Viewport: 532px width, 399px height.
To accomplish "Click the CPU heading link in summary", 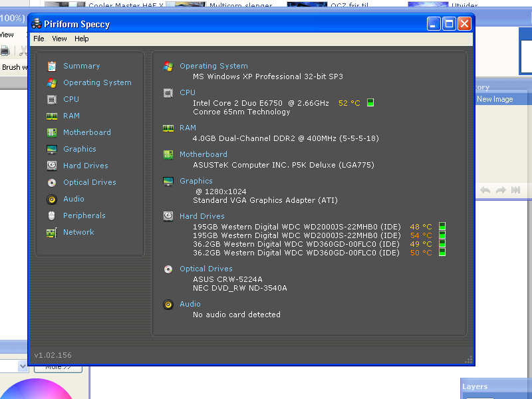I will point(188,92).
